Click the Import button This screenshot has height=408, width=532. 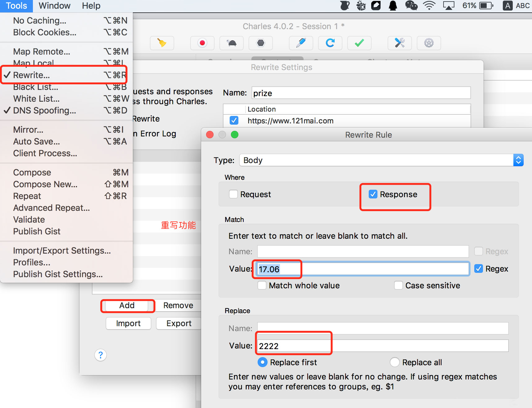click(x=128, y=323)
